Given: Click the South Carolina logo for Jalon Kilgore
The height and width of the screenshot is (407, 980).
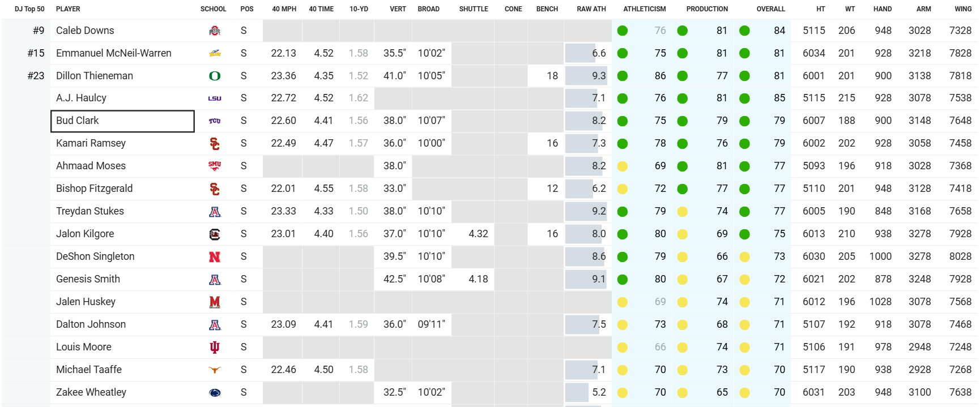Looking at the screenshot, I should pos(214,234).
